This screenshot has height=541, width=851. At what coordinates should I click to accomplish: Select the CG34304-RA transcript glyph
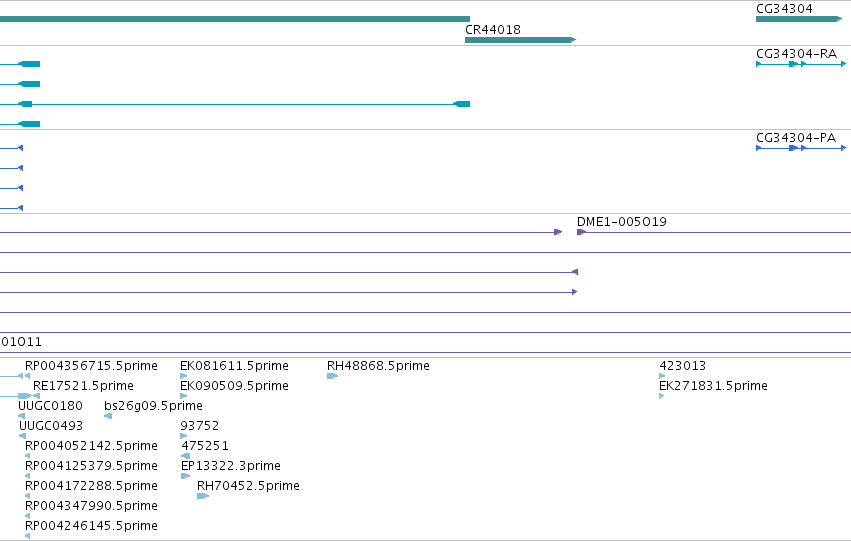(x=801, y=64)
